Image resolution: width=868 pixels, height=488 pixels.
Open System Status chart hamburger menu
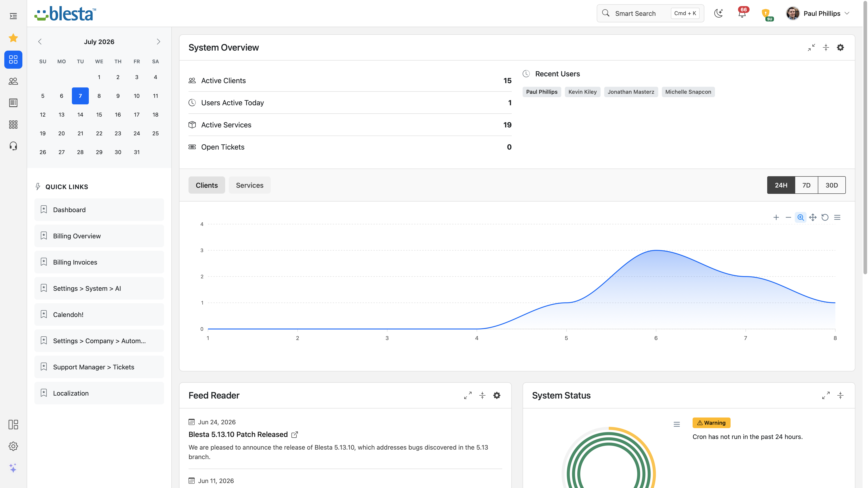pos(677,424)
